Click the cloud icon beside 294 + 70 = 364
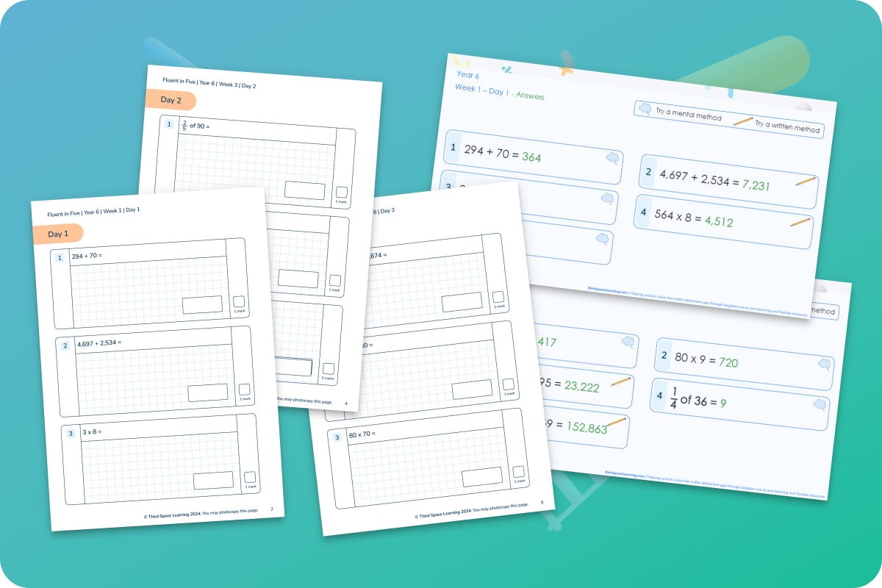The height and width of the screenshot is (588, 882). tap(612, 157)
